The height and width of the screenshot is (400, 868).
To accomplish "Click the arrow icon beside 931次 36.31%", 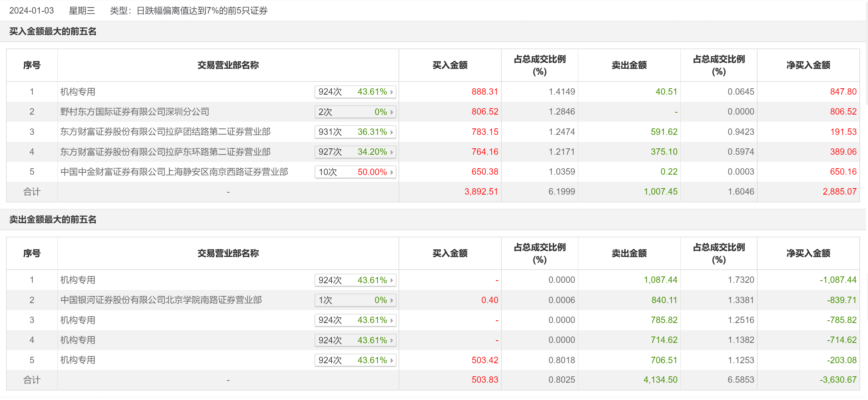I will click(392, 132).
